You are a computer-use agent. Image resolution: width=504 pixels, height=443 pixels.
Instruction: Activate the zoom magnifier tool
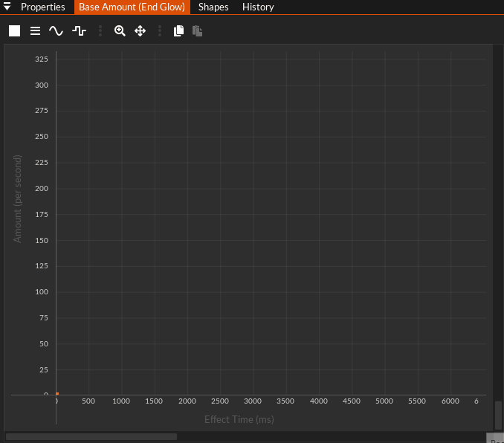(120, 31)
